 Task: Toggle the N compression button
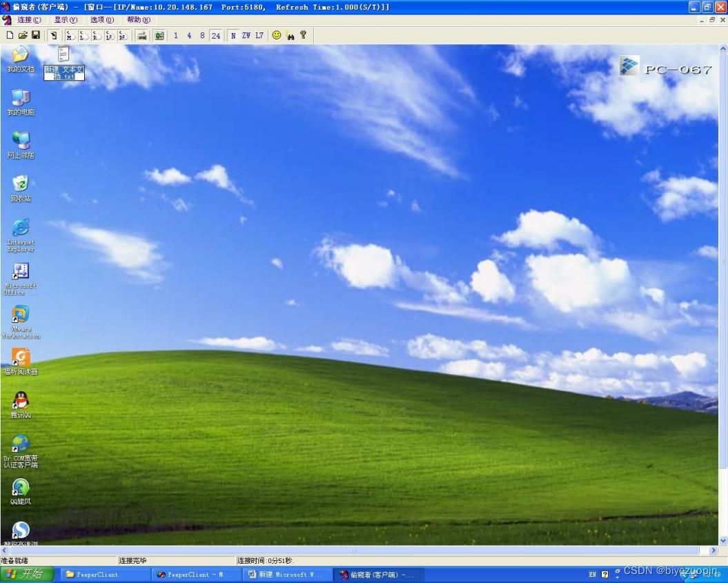coord(233,35)
